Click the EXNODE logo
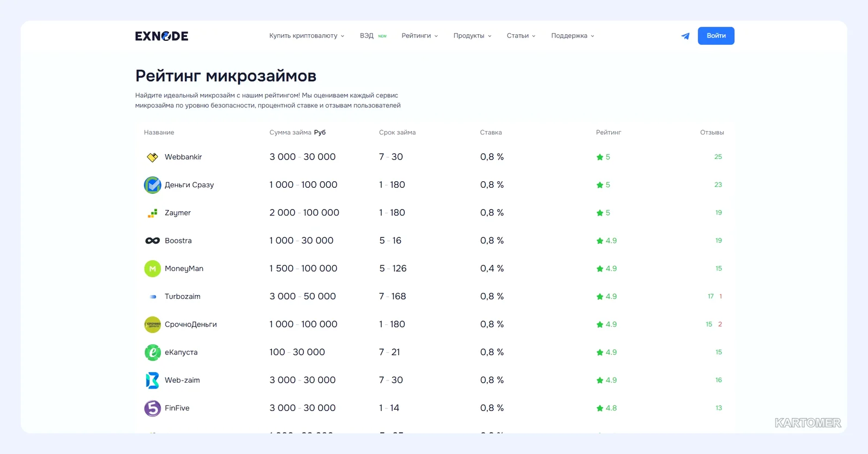 click(162, 36)
